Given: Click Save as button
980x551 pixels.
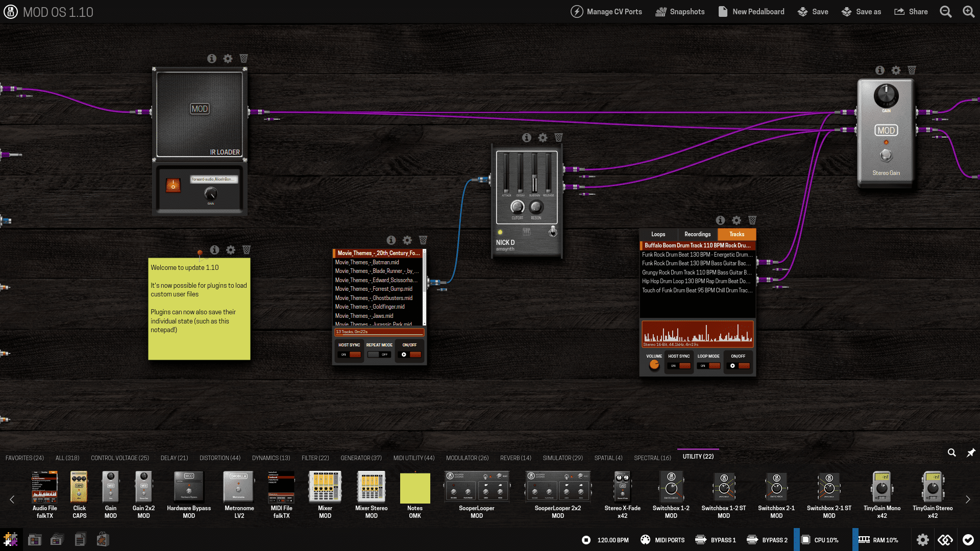Looking at the screenshot, I should (861, 12).
